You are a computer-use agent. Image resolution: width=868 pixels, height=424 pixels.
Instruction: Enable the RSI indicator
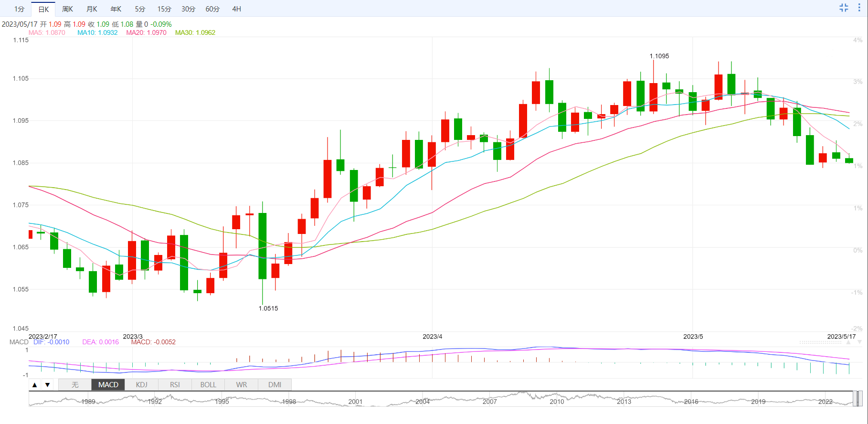pos(175,385)
